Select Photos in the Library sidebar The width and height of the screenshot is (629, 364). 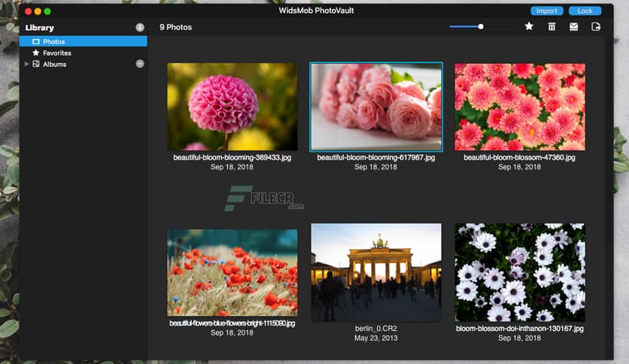(84, 41)
